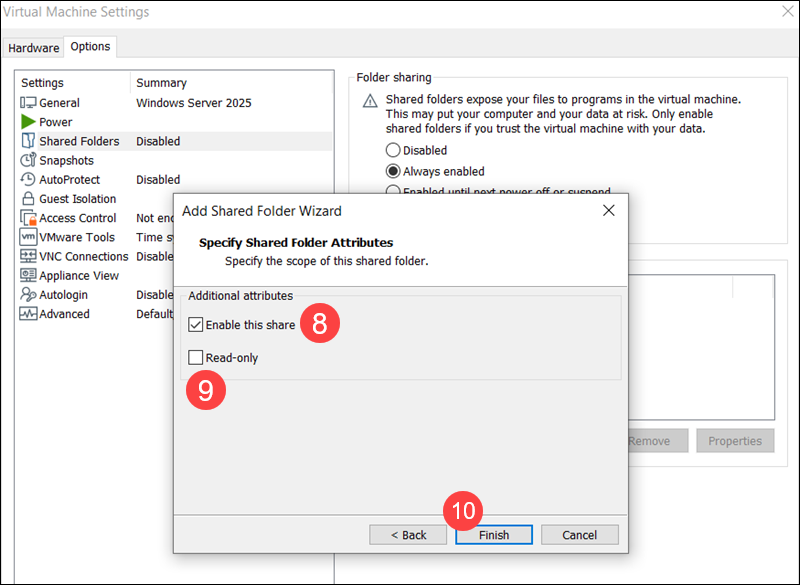Click the General settings monitor icon
The height and width of the screenshot is (585, 800).
tap(28, 103)
